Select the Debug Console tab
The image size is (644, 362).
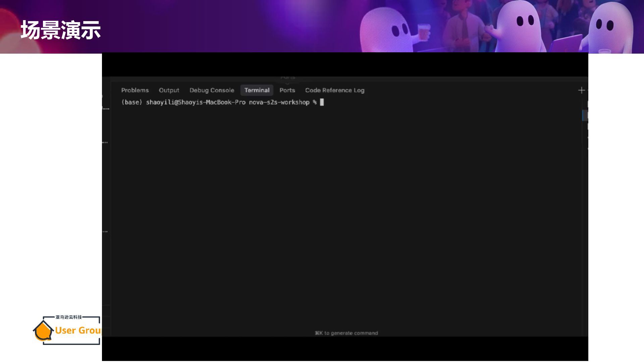(212, 90)
